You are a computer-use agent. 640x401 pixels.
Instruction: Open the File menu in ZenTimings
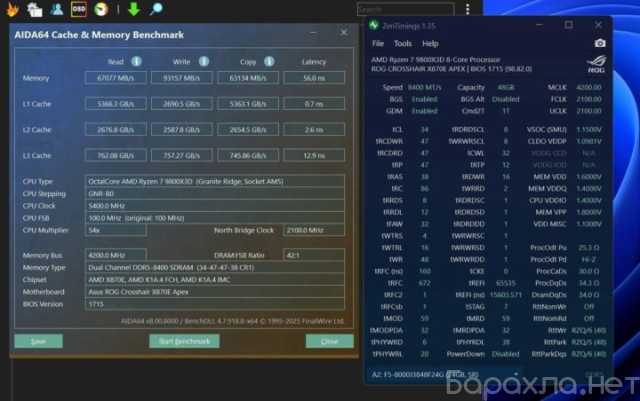pyautogui.click(x=378, y=44)
